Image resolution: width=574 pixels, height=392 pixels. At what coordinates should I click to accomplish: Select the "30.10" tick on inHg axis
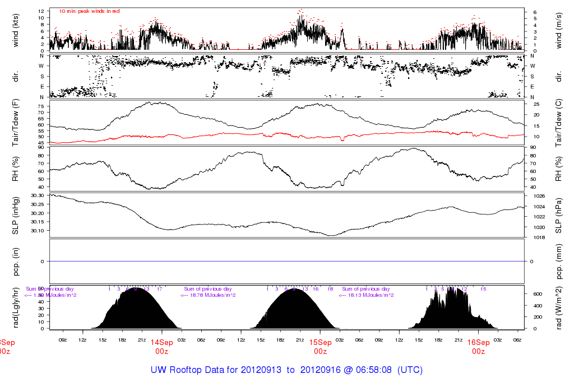point(38,231)
